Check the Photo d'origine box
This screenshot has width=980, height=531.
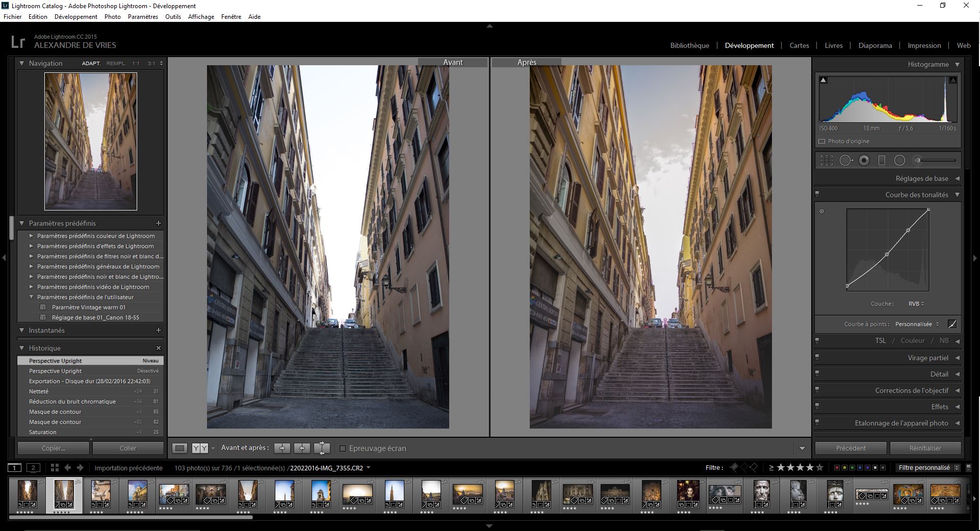[821, 141]
